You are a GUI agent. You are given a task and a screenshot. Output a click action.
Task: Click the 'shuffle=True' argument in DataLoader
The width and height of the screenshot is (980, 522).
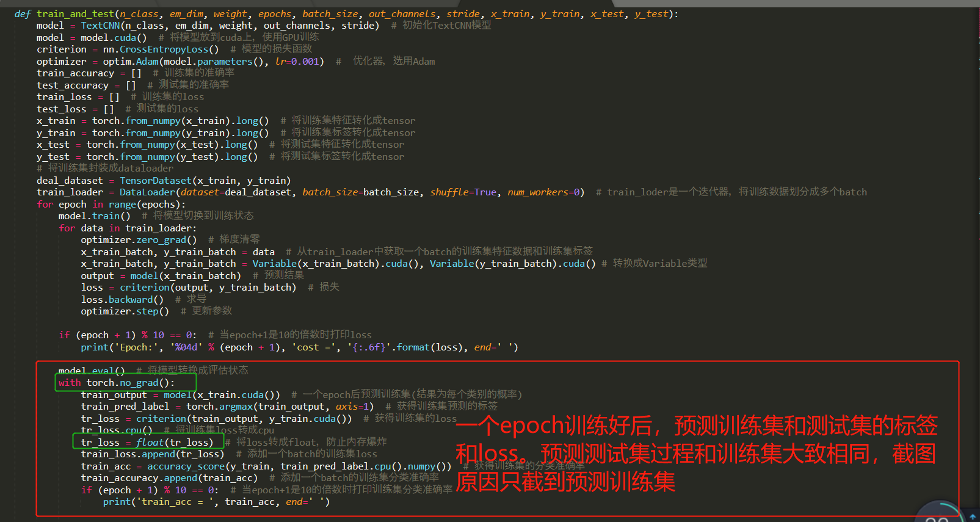pos(463,192)
